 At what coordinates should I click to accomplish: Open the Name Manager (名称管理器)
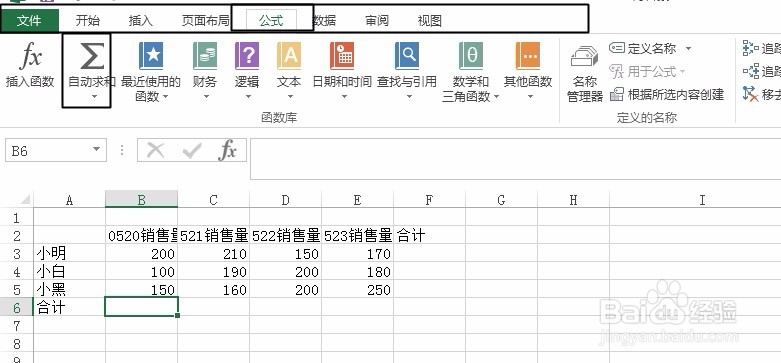[x=585, y=74]
